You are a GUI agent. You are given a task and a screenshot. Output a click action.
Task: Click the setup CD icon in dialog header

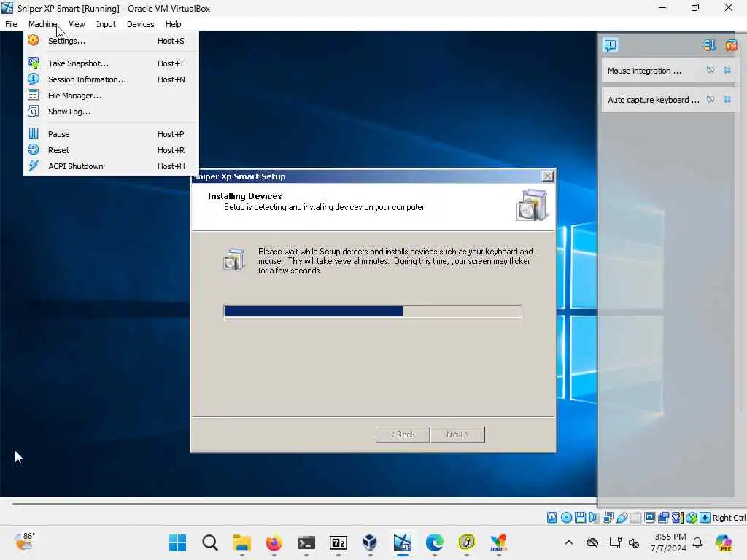coord(532,205)
